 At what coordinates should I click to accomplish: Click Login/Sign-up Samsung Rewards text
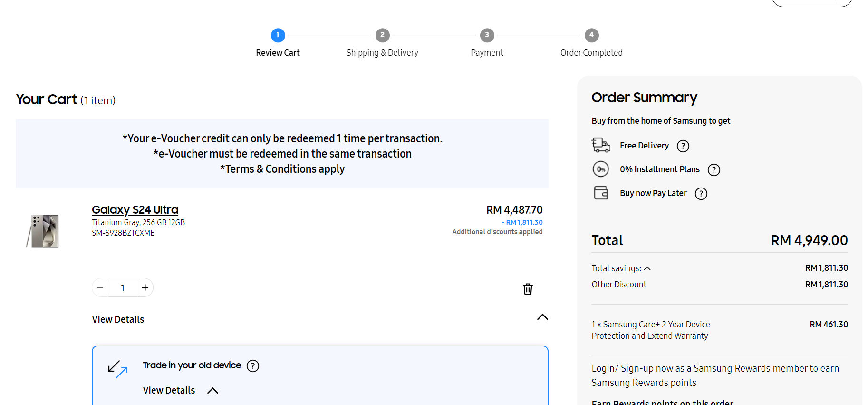715,375
